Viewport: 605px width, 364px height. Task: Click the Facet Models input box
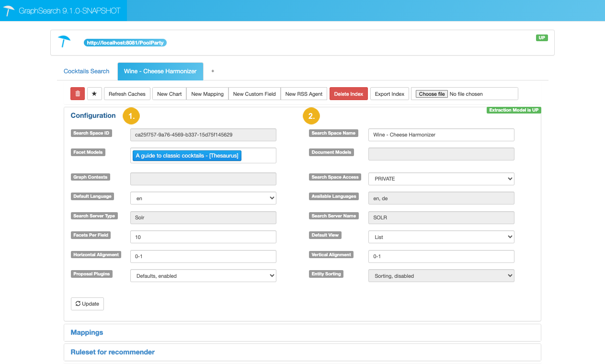(203, 155)
